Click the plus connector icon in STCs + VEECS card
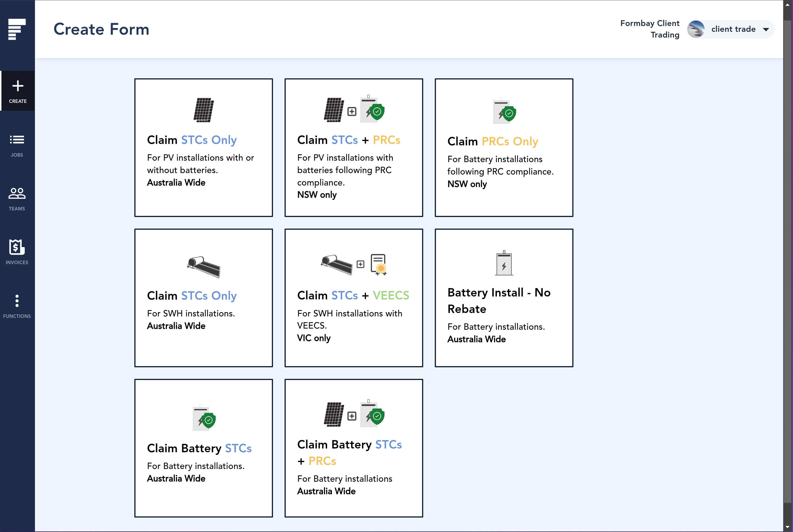The height and width of the screenshot is (532, 793). coord(361,264)
